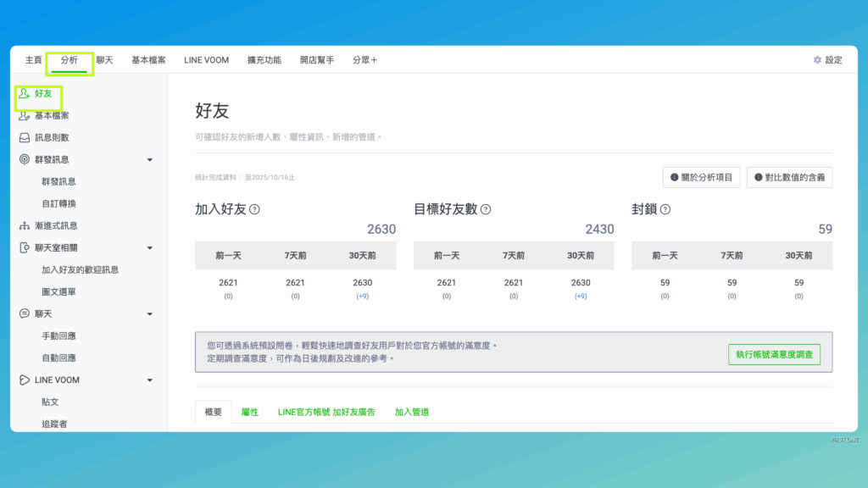Image resolution: width=868 pixels, height=488 pixels.
Task: Click the 漸進式訊息 hierarchy icon
Action: (25, 225)
